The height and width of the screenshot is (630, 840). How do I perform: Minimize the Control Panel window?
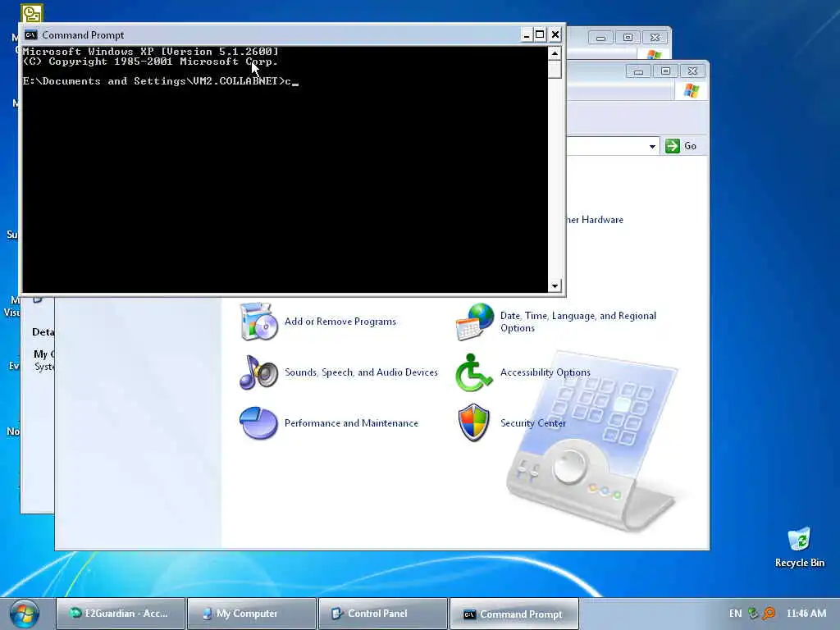pyautogui.click(x=638, y=71)
